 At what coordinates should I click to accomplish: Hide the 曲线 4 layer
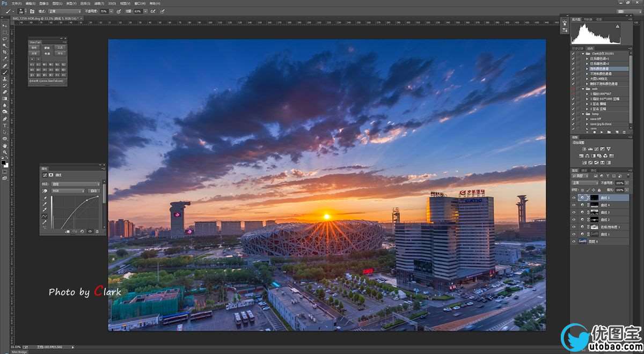click(x=574, y=204)
